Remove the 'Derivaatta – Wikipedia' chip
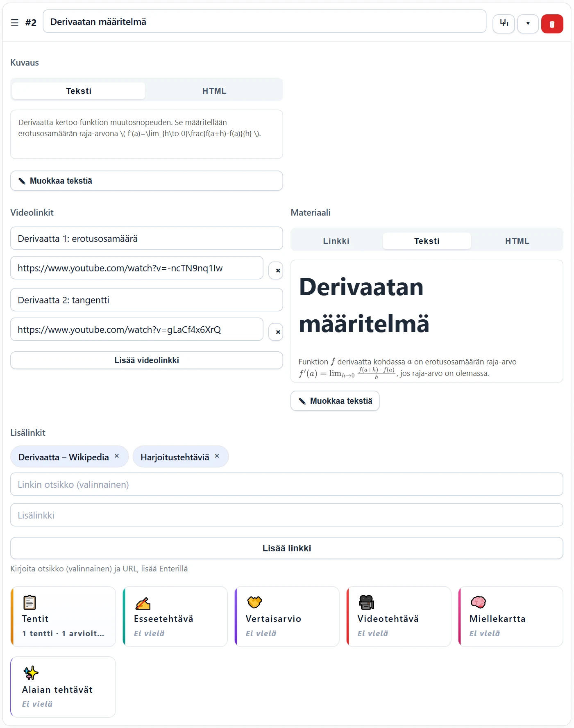 (x=117, y=456)
